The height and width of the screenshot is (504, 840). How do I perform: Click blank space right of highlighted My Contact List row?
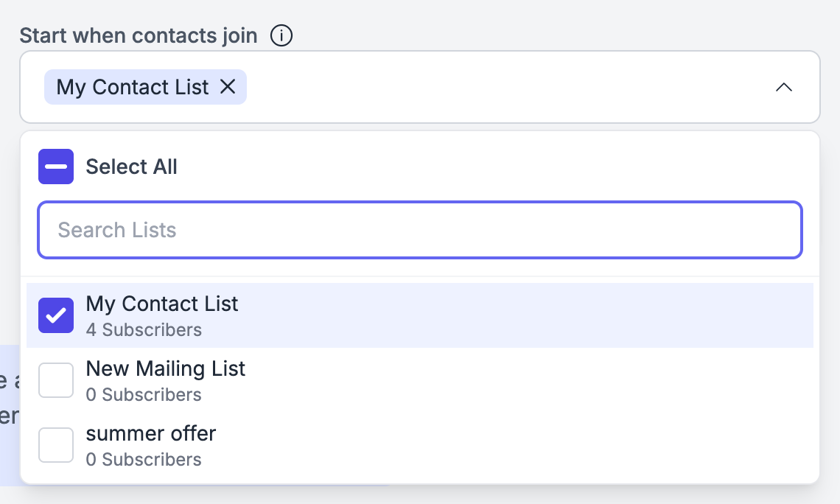pos(525,315)
